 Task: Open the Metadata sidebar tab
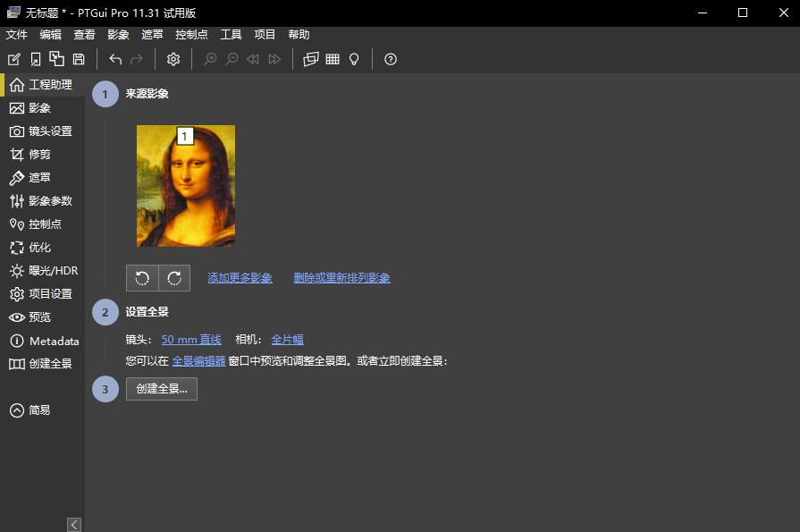[42, 341]
